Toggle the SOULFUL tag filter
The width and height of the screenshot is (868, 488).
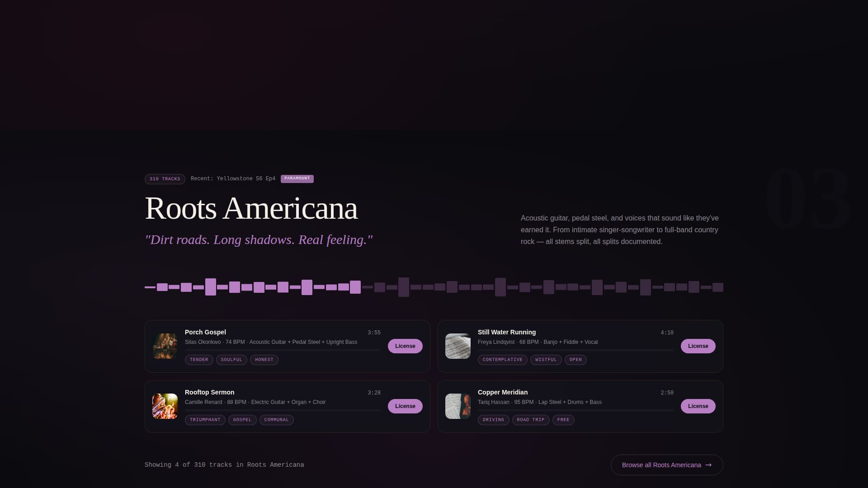[x=231, y=360]
